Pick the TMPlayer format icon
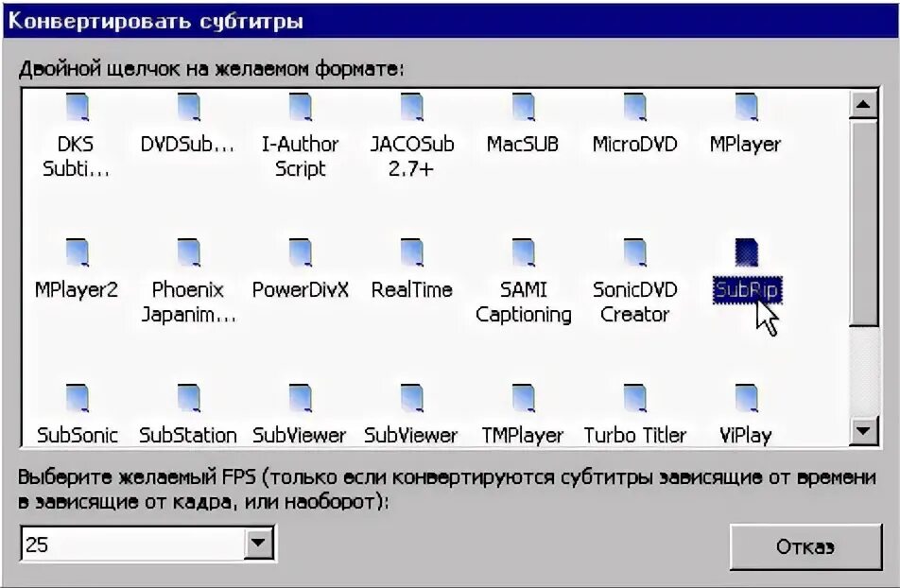The image size is (900, 588). click(523, 399)
